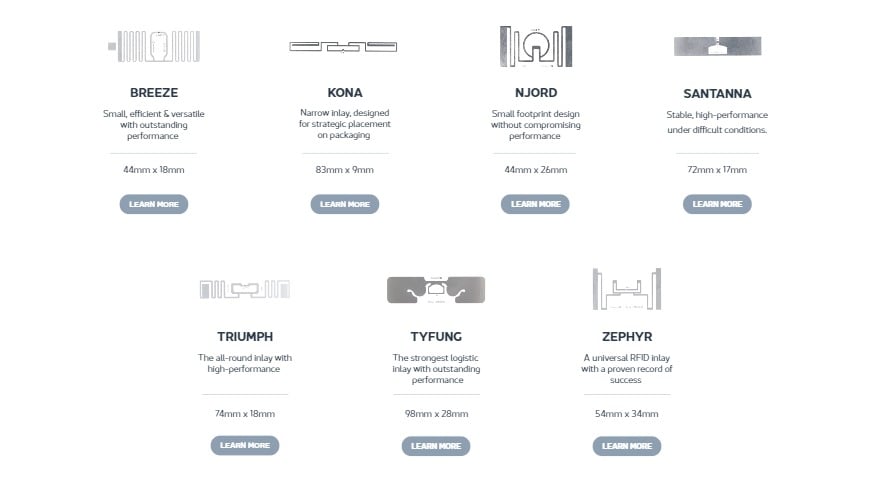Select the KONA product heading
Viewport: 870px width, 489px height.
coord(345,93)
